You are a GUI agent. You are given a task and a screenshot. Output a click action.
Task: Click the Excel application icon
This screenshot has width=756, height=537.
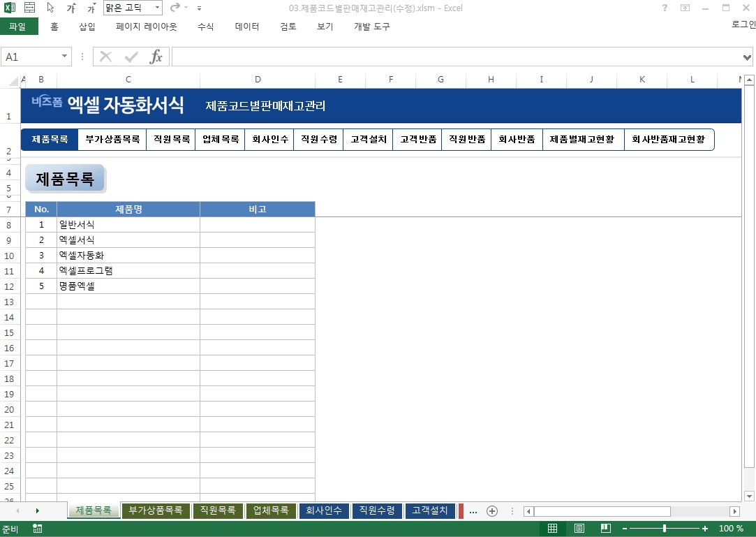10,8
